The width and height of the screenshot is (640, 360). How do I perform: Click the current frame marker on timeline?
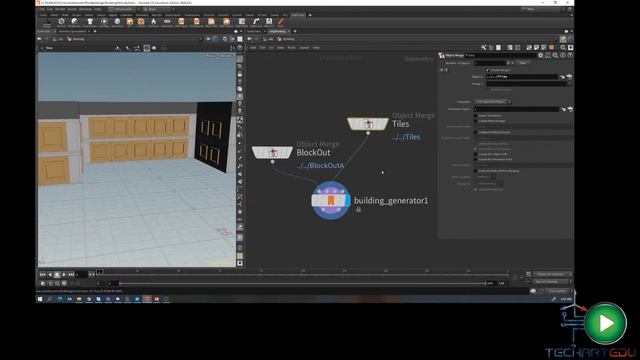[x=99, y=271]
